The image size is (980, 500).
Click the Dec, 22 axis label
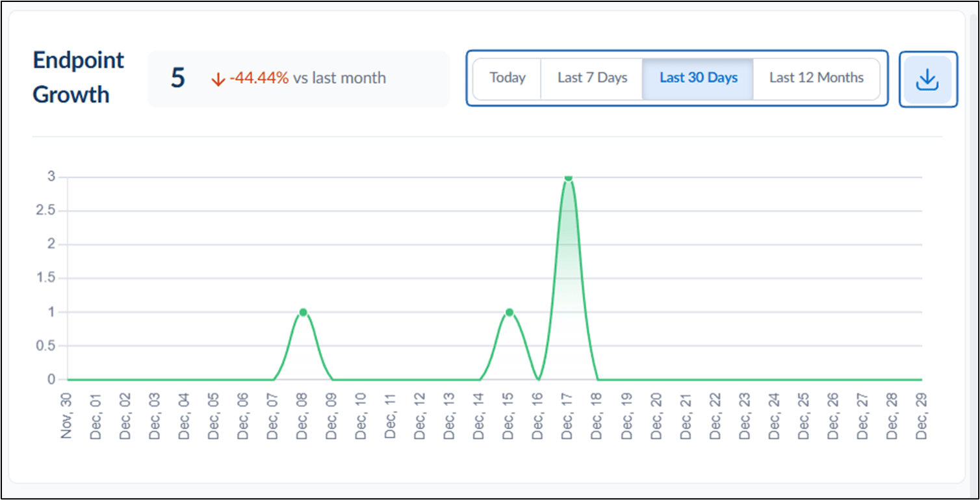point(715,415)
